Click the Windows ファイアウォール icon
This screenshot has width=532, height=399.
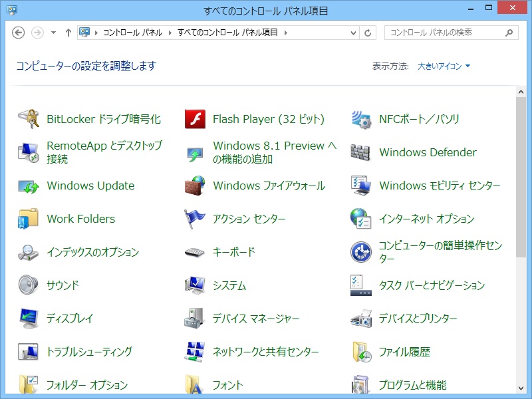[195, 186]
